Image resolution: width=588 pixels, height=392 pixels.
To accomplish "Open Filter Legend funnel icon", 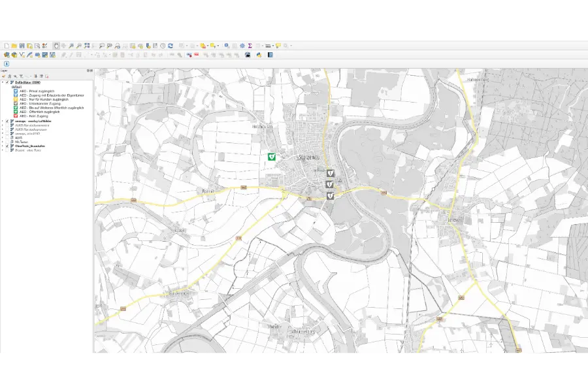I will click(x=21, y=76).
